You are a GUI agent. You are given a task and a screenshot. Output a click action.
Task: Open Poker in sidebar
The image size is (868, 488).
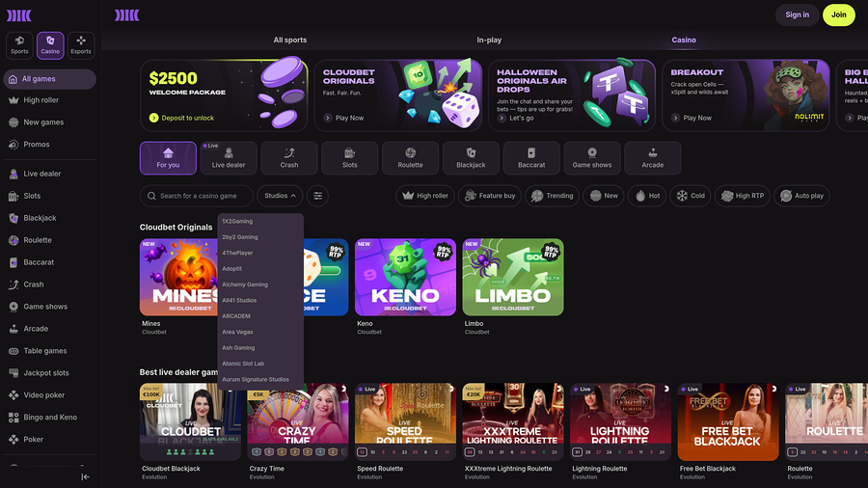pyautogui.click(x=49, y=440)
